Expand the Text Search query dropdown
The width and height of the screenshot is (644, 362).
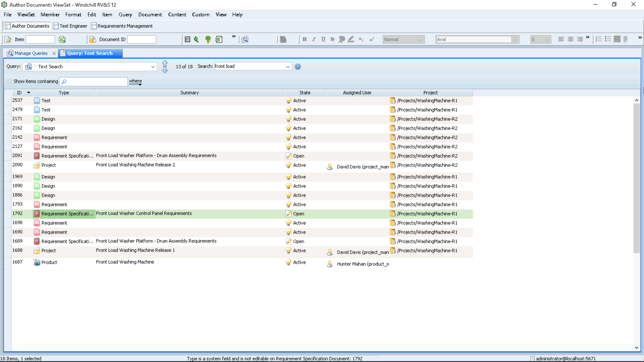click(153, 67)
